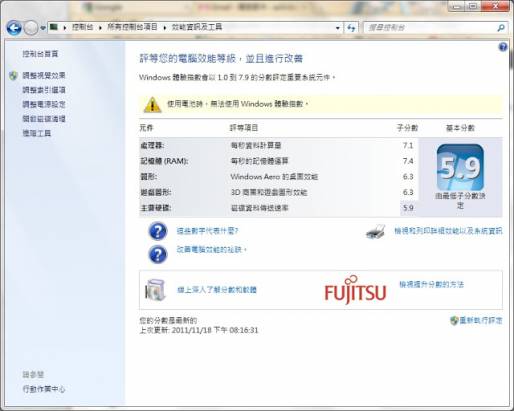This screenshot has height=411, width=514.
Task: Click the Back navigation arrow button
Action: pos(14,28)
